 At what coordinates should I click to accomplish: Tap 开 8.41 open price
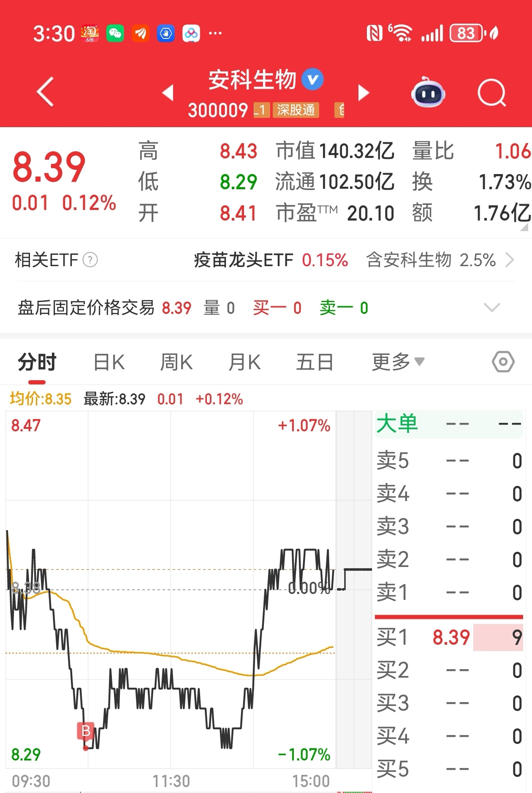tap(198, 213)
